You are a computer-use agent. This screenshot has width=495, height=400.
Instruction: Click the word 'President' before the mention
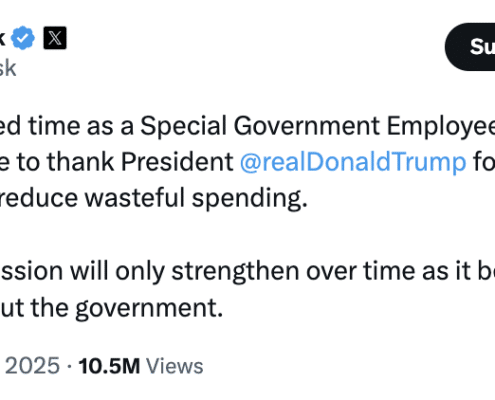pyautogui.click(x=177, y=162)
